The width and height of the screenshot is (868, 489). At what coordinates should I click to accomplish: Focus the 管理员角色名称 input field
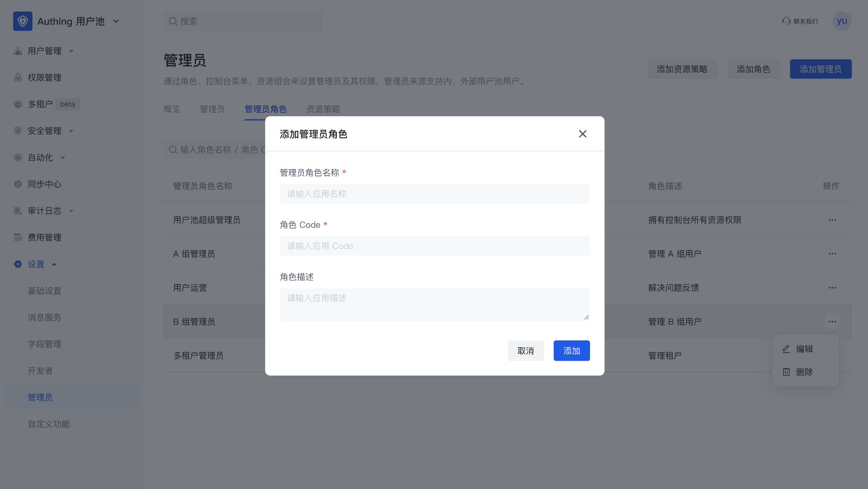[x=434, y=194]
